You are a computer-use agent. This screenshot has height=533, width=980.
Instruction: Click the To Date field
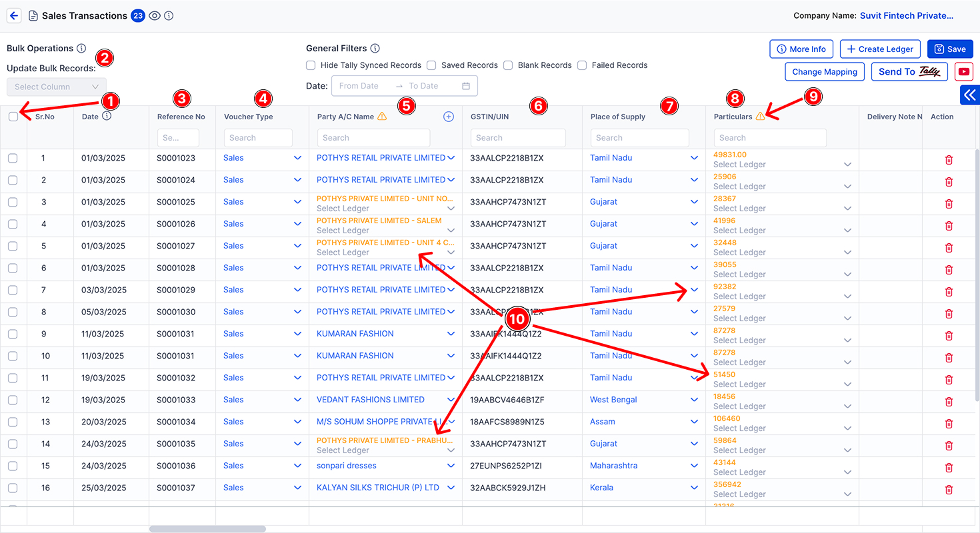[425, 86]
